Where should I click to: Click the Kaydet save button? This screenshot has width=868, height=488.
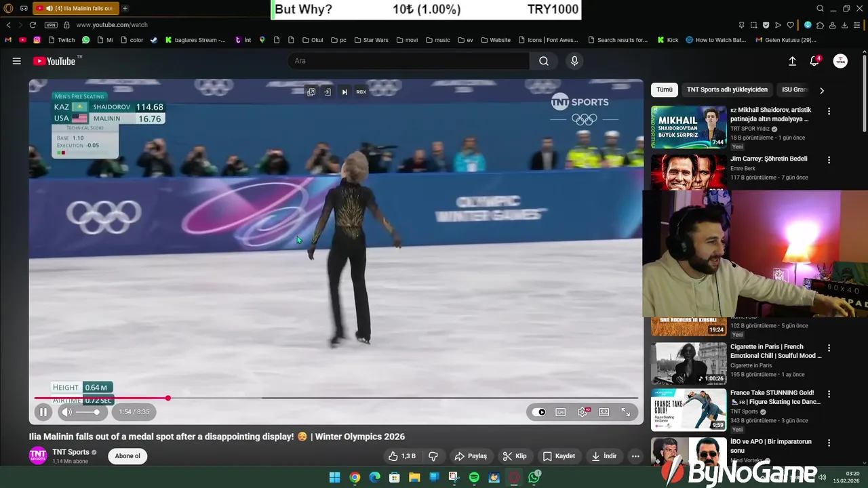coord(559,456)
